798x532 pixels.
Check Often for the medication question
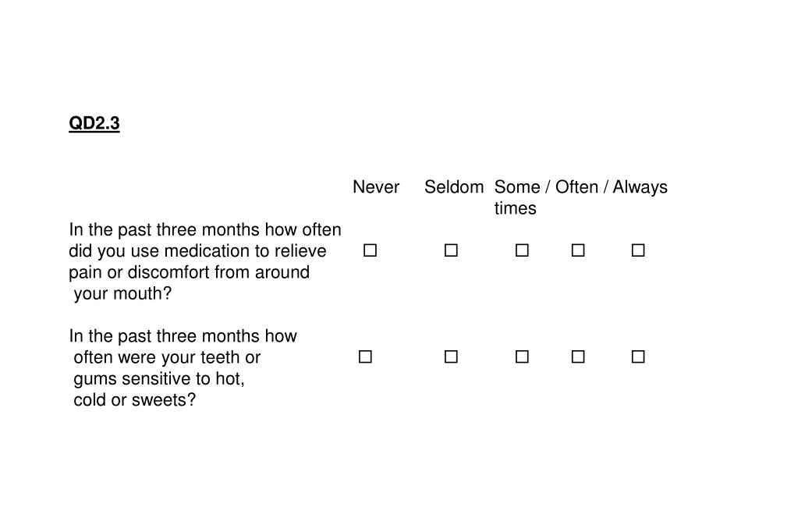(578, 250)
